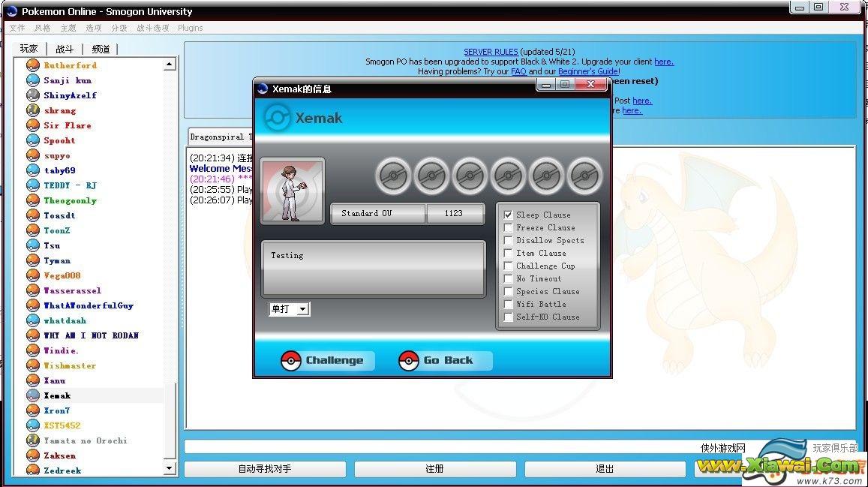The height and width of the screenshot is (487, 868).
Task: Tick the Self-KO Clause checkbox
Action: 508,317
